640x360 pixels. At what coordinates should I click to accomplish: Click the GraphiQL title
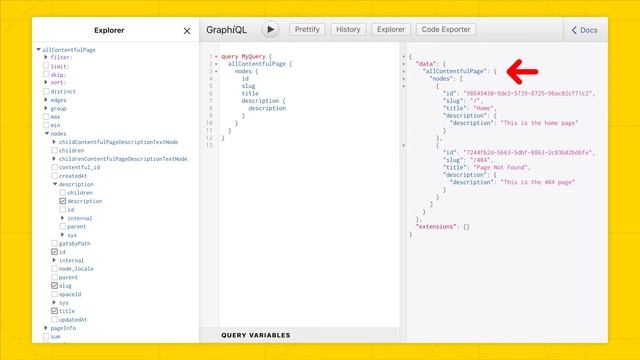pos(227,30)
